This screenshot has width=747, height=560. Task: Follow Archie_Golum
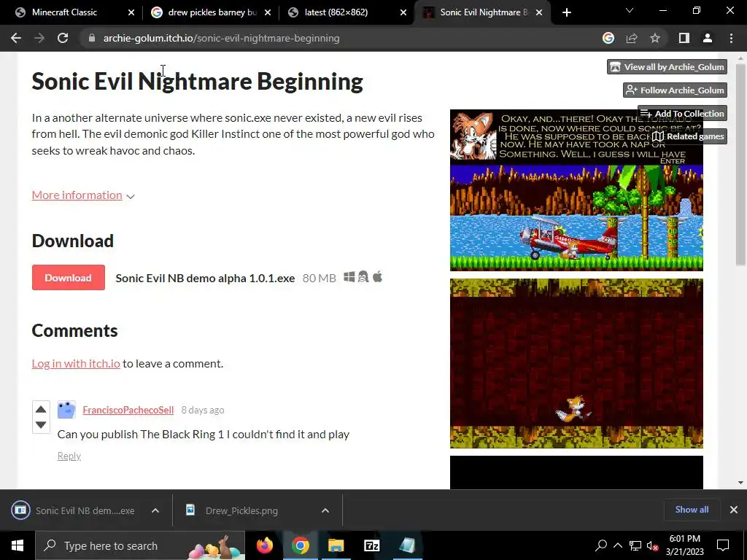coord(675,90)
